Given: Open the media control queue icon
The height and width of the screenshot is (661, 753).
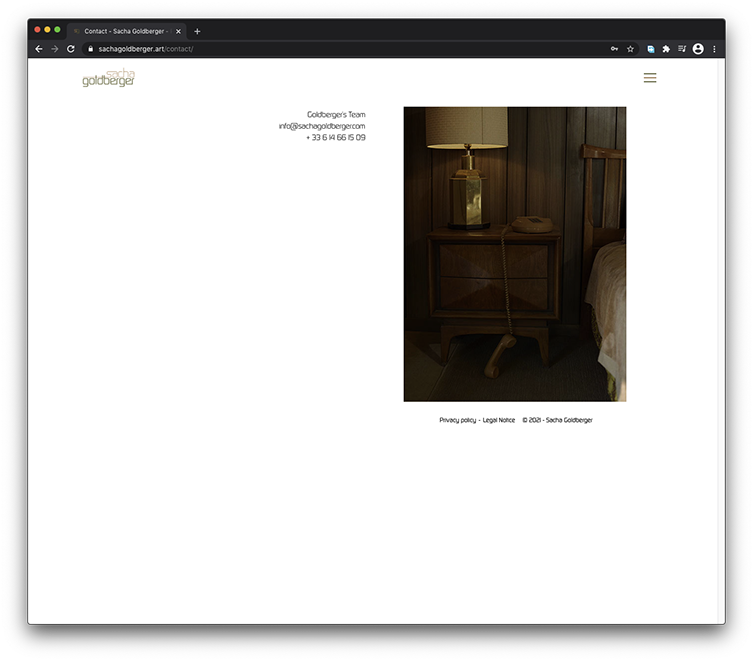Looking at the screenshot, I should (x=682, y=48).
